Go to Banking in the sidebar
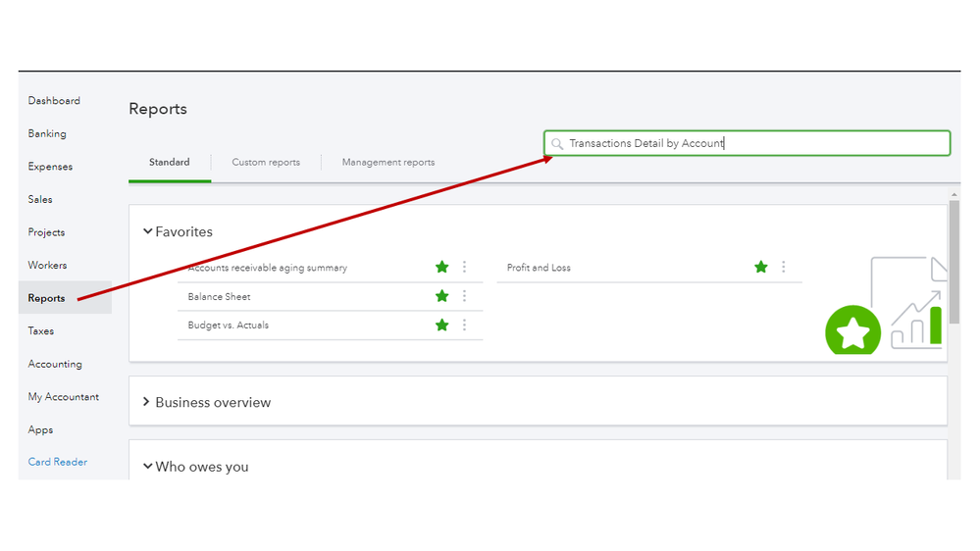 [x=47, y=133]
